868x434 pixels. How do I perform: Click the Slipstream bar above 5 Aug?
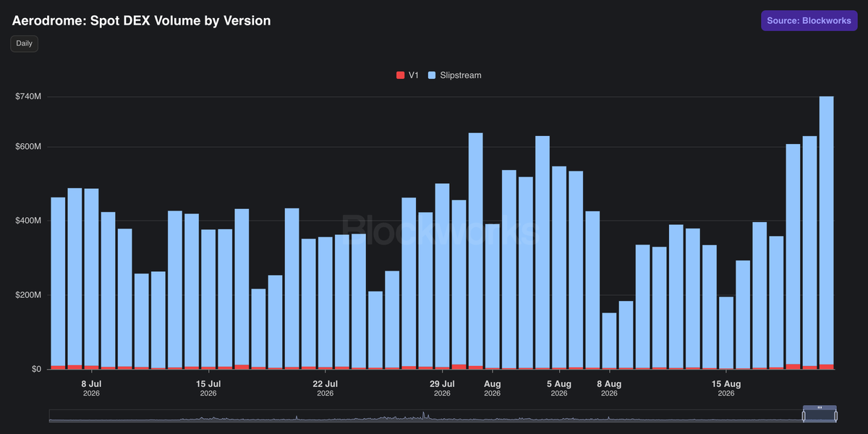[x=559, y=267]
